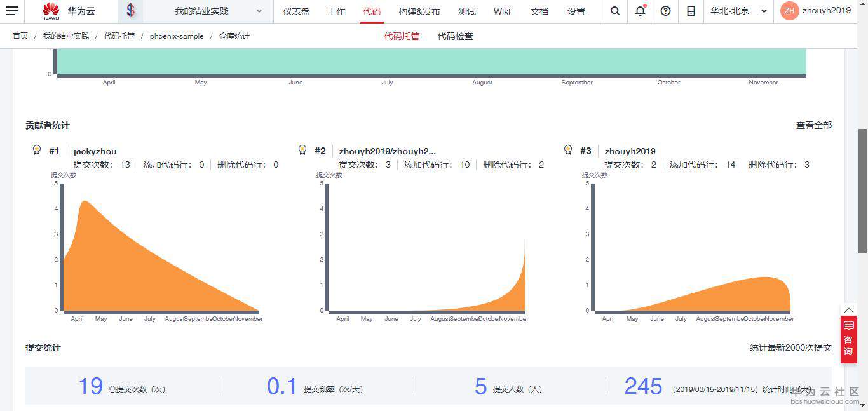The height and width of the screenshot is (411, 868).
Task: Click the statistics days value 245
Action: pos(643,386)
